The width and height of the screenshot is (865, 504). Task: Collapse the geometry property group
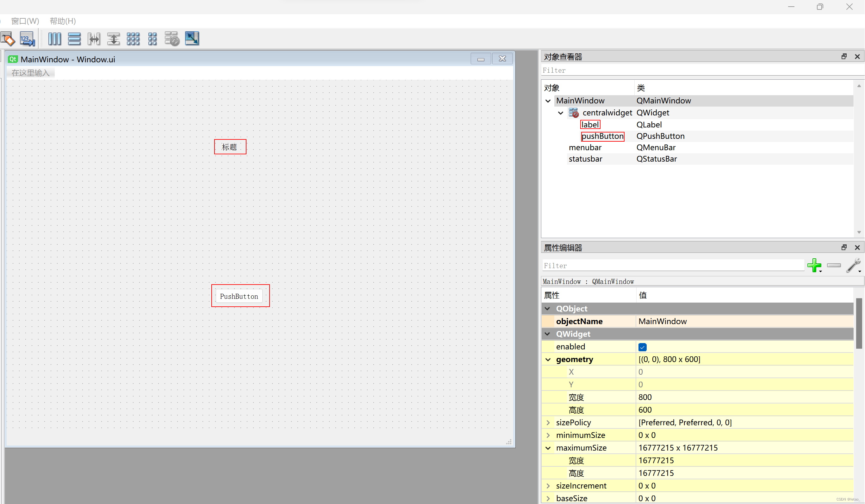pyautogui.click(x=548, y=359)
